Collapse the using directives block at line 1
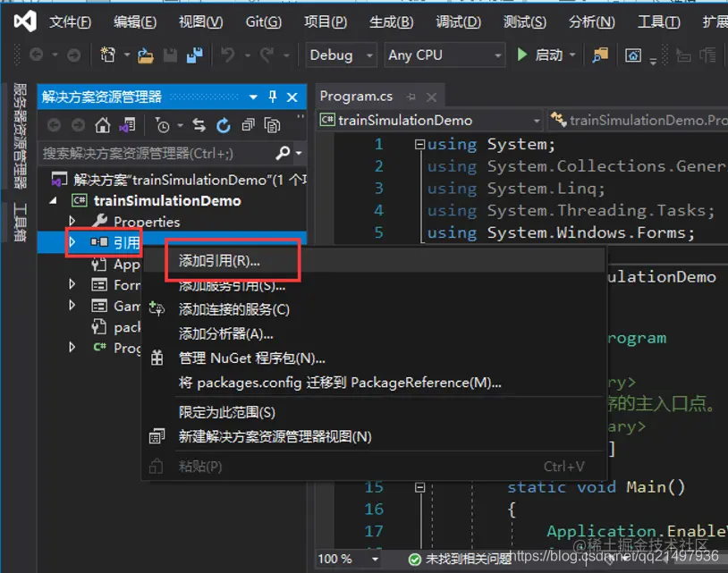The image size is (728, 573). [419, 144]
